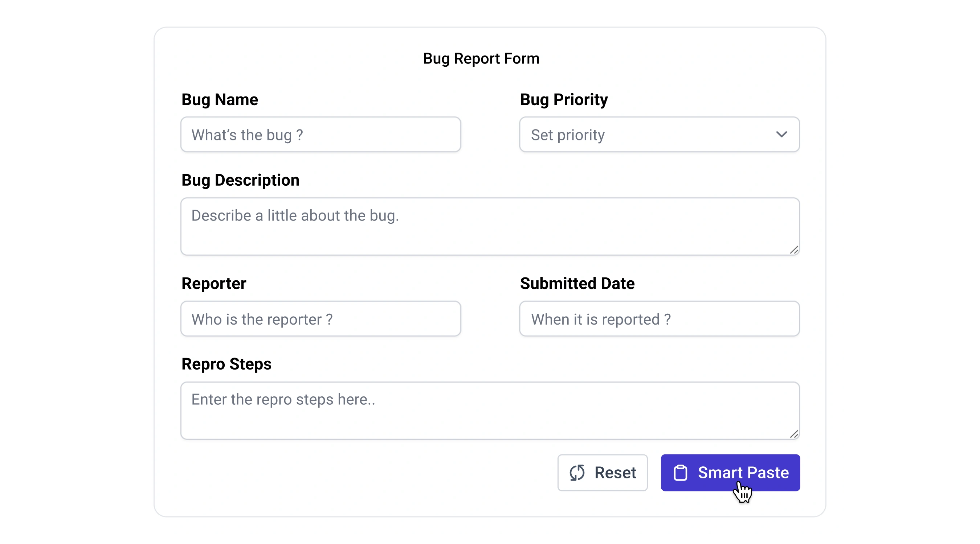The width and height of the screenshot is (980, 544).
Task: Click the circular reset arrow icon
Action: click(x=576, y=473)
